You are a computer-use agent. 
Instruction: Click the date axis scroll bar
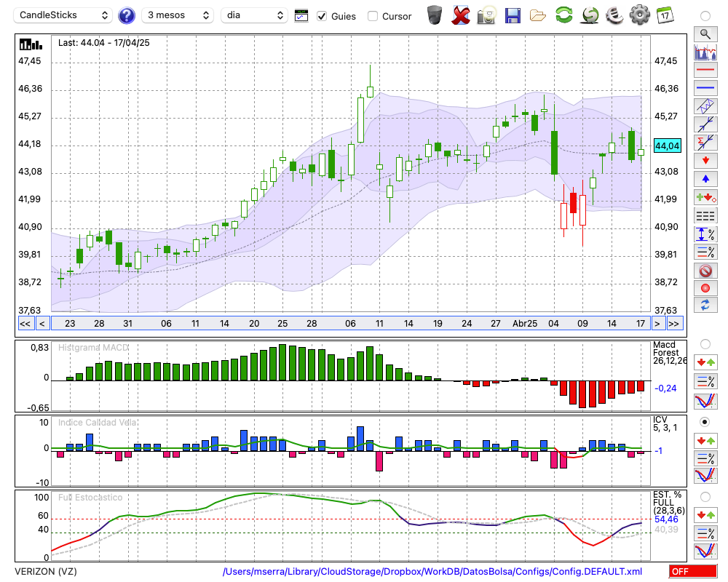click(x=350, y=324)
